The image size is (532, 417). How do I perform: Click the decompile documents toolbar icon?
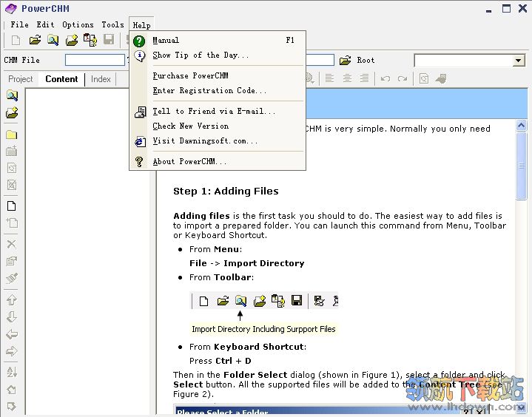click(x=90, y=40)
